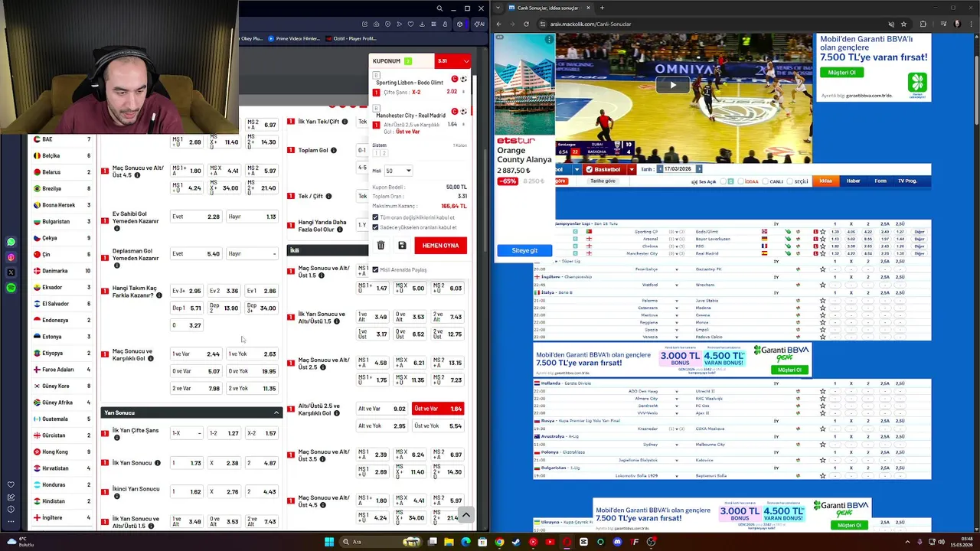Viewport: 980px width, 551px height.
Task: Click the HEMEN OYNA button
Action: click(440, 246)
